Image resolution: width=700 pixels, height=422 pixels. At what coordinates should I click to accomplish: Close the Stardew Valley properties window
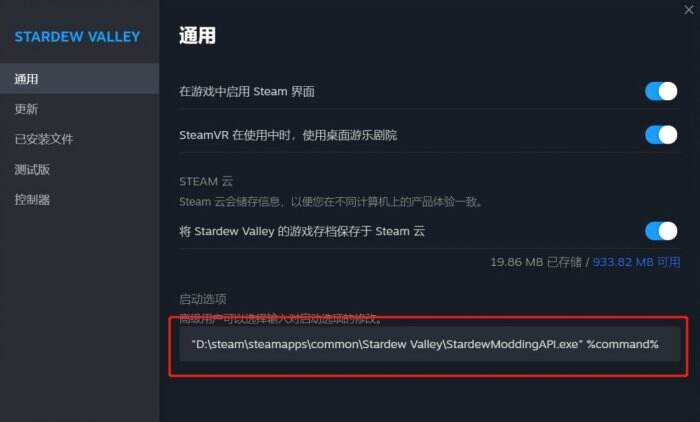pos(689,9)
